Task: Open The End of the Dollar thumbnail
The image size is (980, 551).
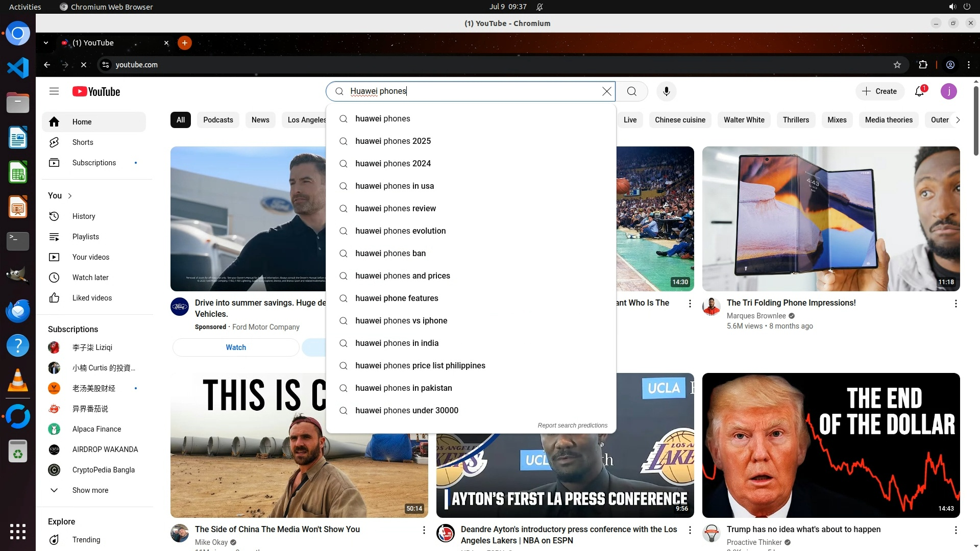Action: [830, 445]
